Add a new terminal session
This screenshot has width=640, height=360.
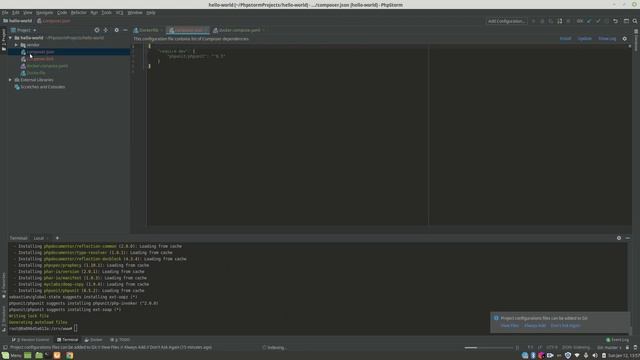[x=57, y=238]
